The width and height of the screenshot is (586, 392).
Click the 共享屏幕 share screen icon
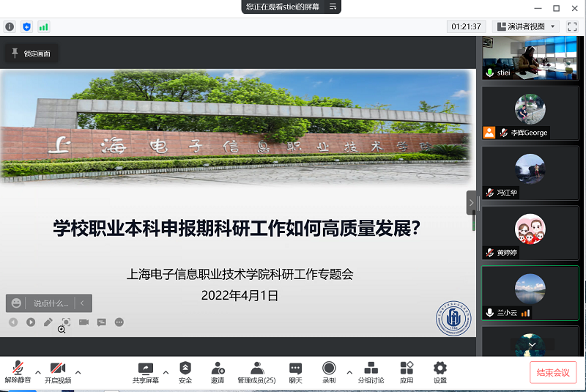[x=144, y=371]
